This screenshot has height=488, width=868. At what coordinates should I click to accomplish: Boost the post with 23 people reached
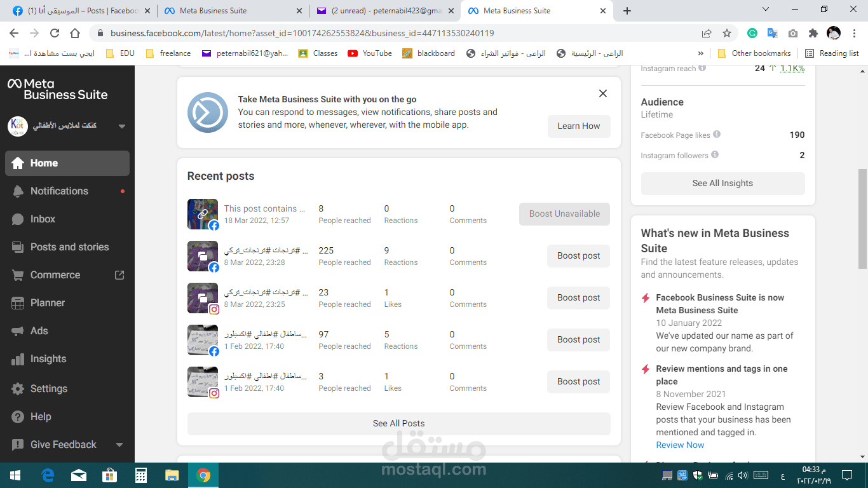pos(578,297)
